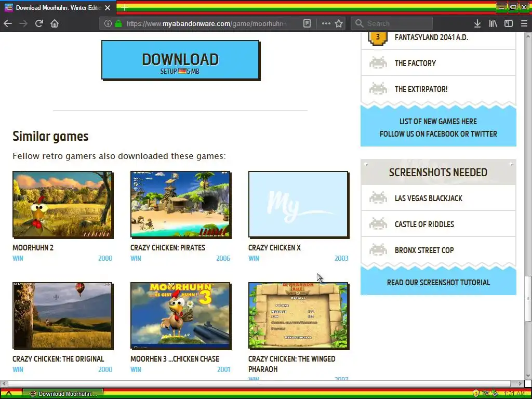Click the invader icon beside THE FACTORY
The image size is (532, 399).
pyautogui.click(x=378, y=63)
